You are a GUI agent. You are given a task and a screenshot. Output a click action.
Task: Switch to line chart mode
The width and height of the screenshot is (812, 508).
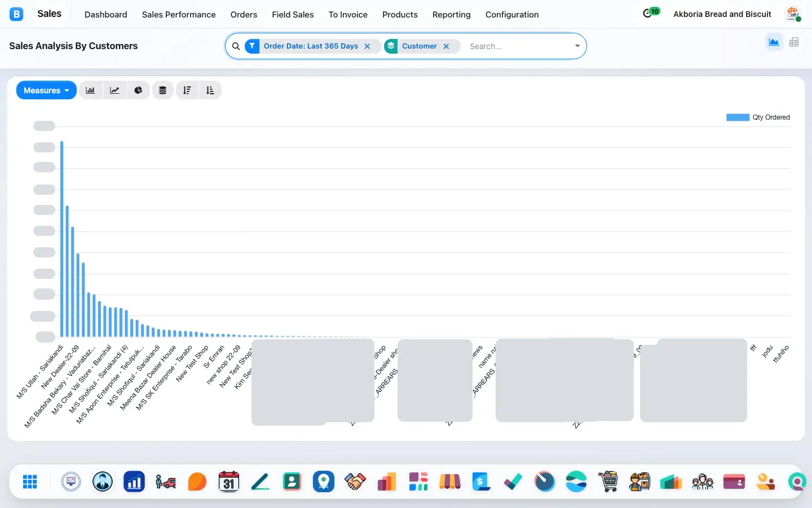click(114, 90)
